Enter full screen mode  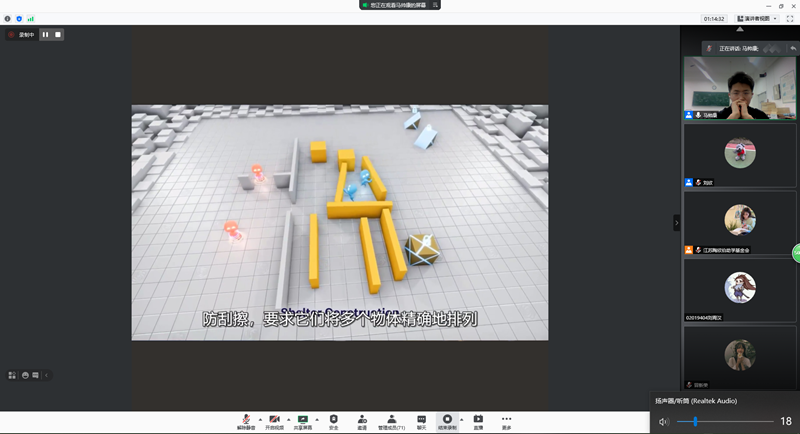coord(790,18)
